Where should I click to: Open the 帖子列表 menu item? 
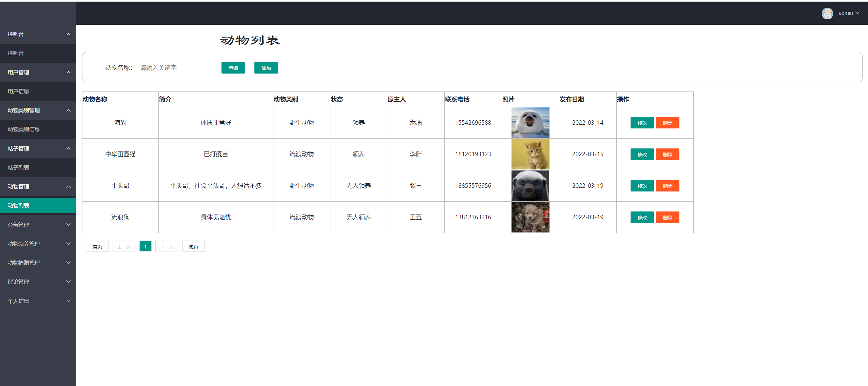pos(18,167)
